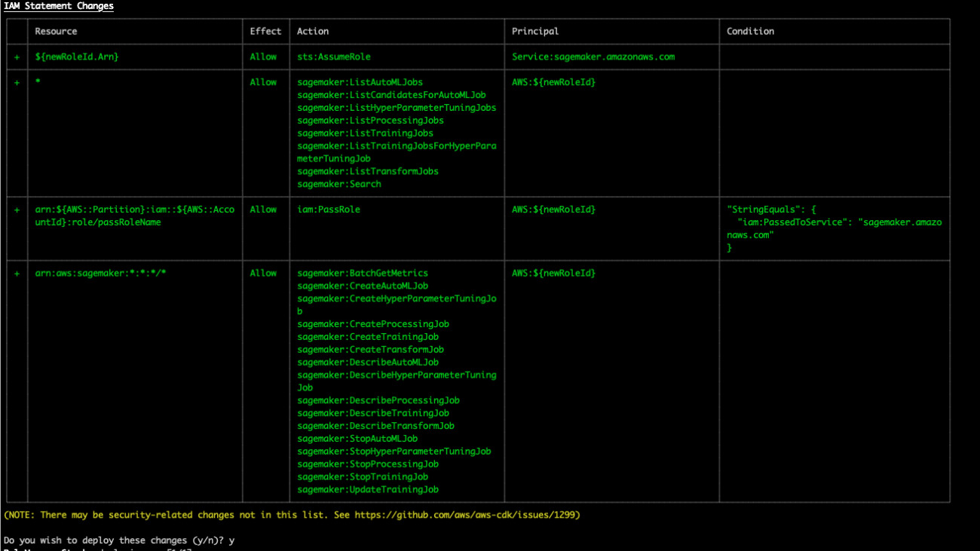The height and width of the screenshot is (551, 980).
Task: Click the ${newRoleId.Arn} resource cell
Action: point(77,57)
